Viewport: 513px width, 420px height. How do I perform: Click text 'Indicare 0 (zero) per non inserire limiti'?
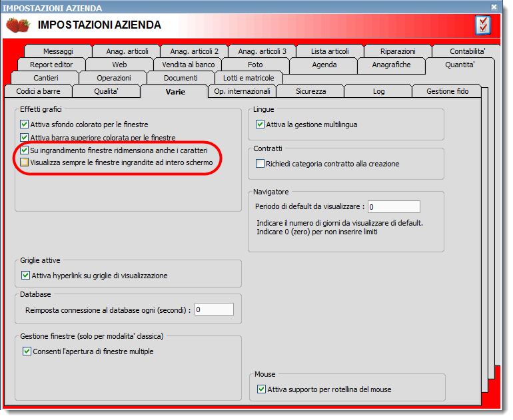tap(317, 232)
